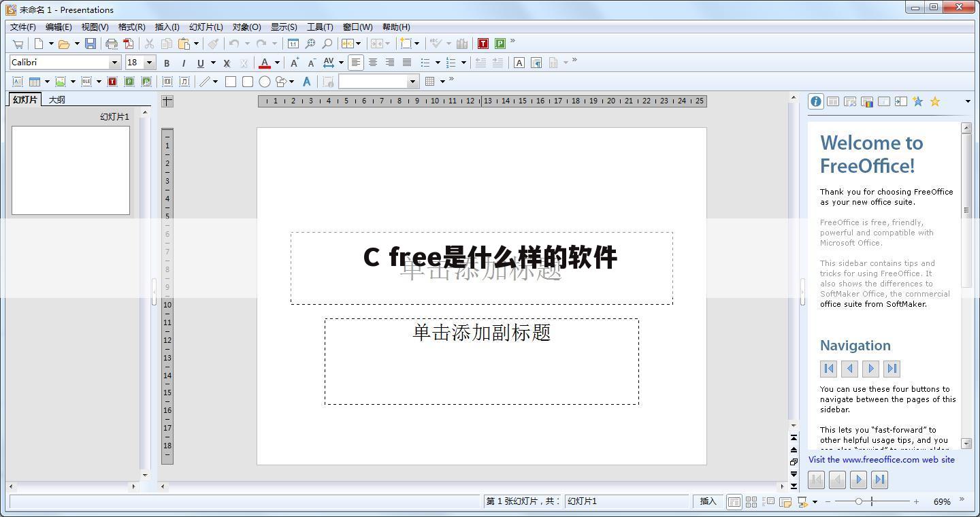Viewport: 980px width, 517px height.
Task: Print using the printer icon
Action: tap(112, 44)
